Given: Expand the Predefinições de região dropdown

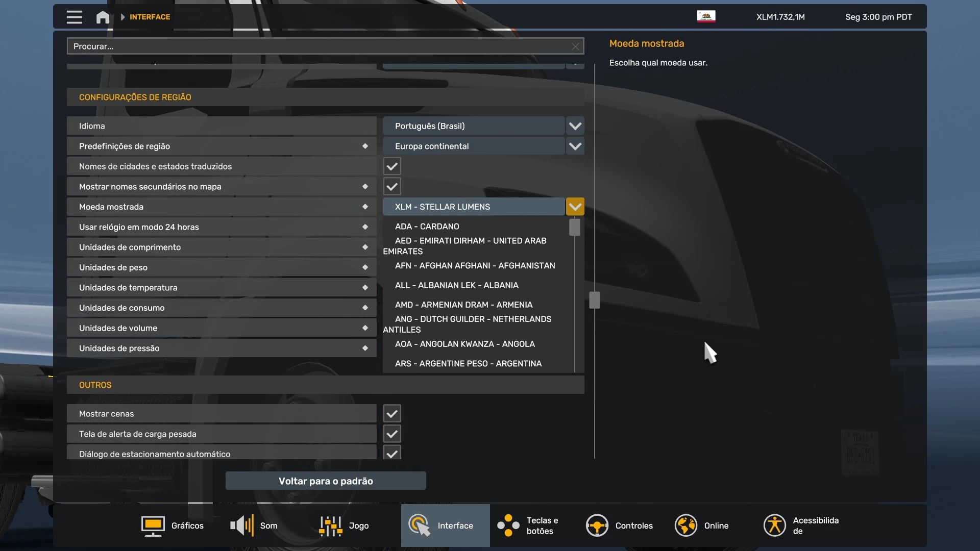Looking at the screenshot, I should 575,146.
